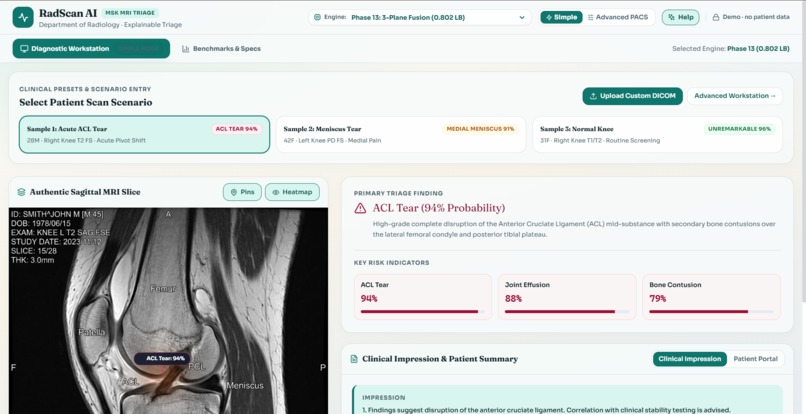Click the Demo - no patient data label
Screen dimensions: 806x414
(756, 17)
